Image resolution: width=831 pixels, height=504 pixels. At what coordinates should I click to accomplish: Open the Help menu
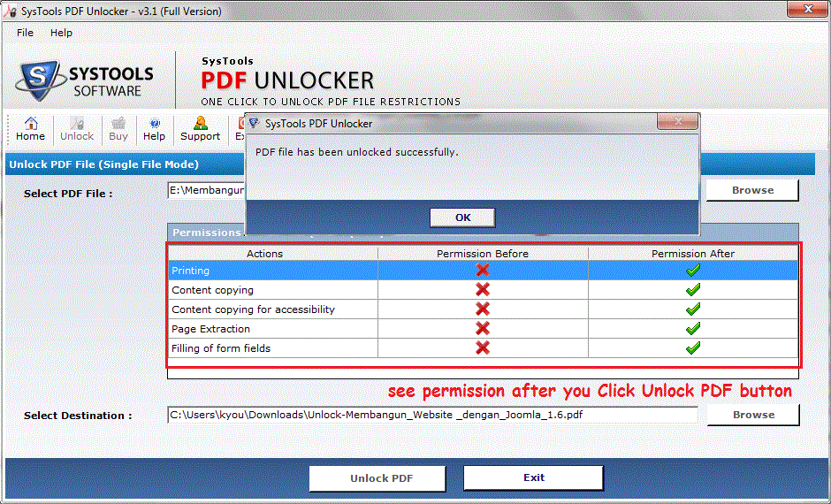click(x=61, y=33)
